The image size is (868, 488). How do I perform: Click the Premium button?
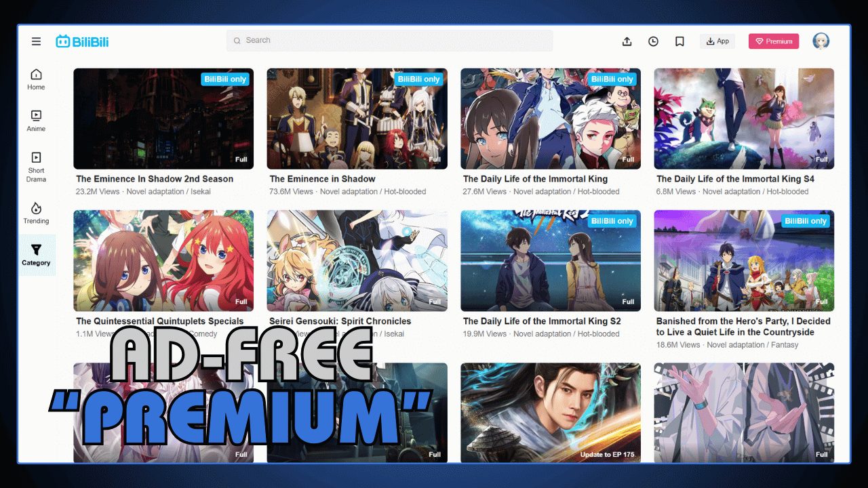pyautogui.click(x=773, y=41)
